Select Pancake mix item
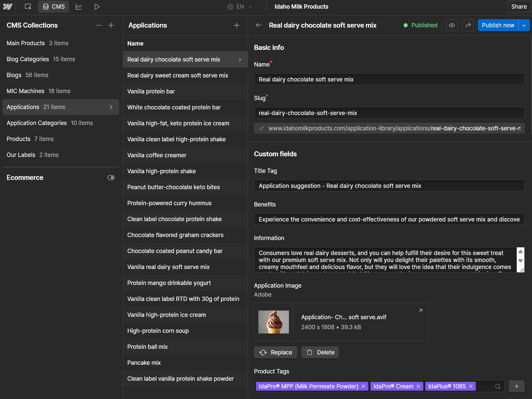Viewport: 532px width, 399px height. pyautogui.click(x=186, y=363)
